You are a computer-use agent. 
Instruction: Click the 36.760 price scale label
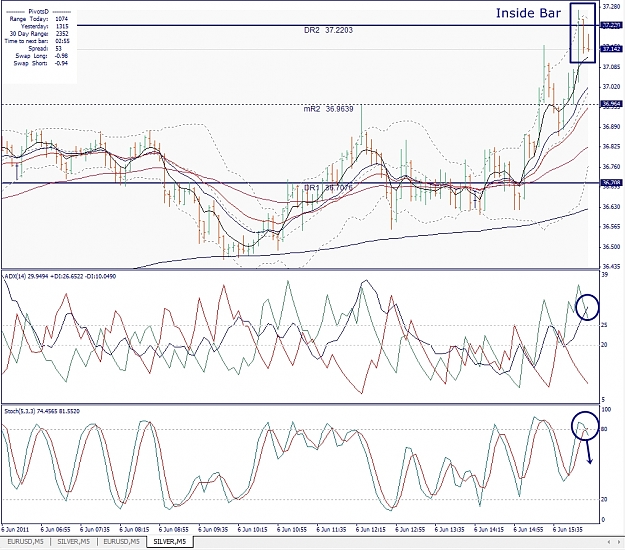[611, 167]
